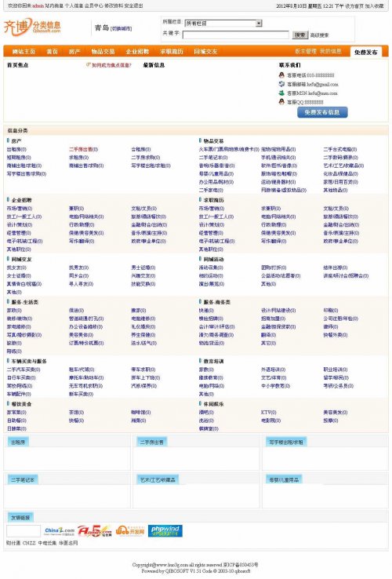Click the 艺术/工艺/收藏品 panel header tab

coord(158,480)
